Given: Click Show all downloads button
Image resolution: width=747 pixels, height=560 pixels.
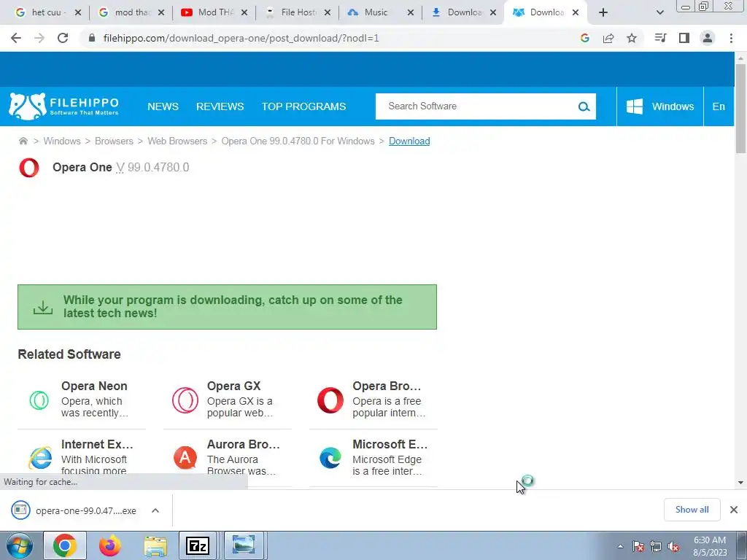Looking at the screenshot, I should point(692,510).
